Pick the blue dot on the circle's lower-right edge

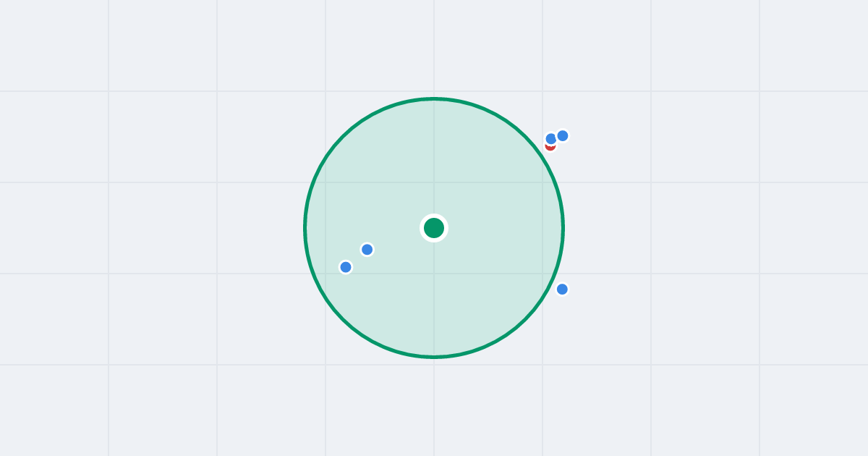point(562,290)
